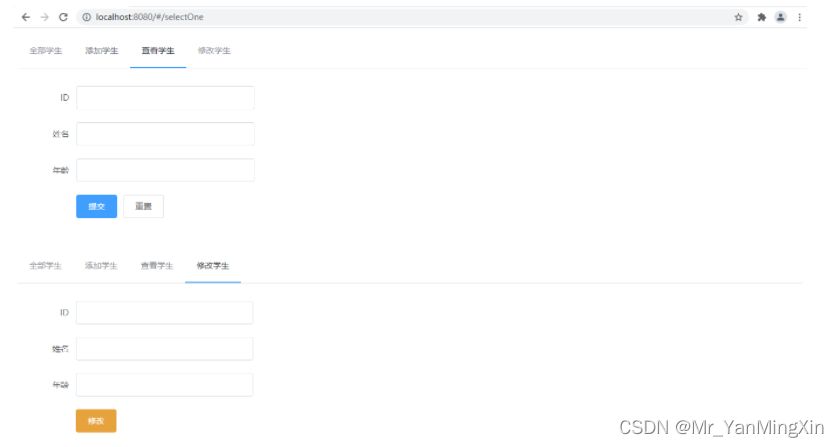This screenshot has width=839, height=447.
Task: Click the address bar showing localhost:8080
Action: point(400,17)
